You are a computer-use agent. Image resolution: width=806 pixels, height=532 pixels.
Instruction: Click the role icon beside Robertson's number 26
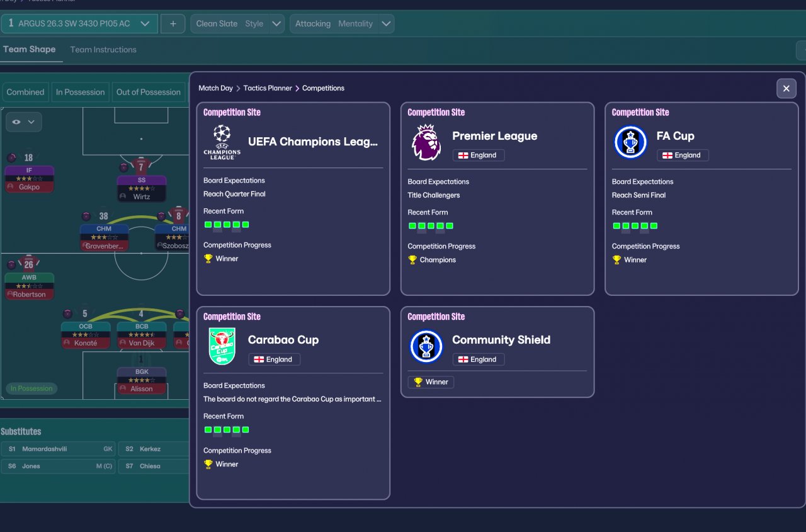11,265
